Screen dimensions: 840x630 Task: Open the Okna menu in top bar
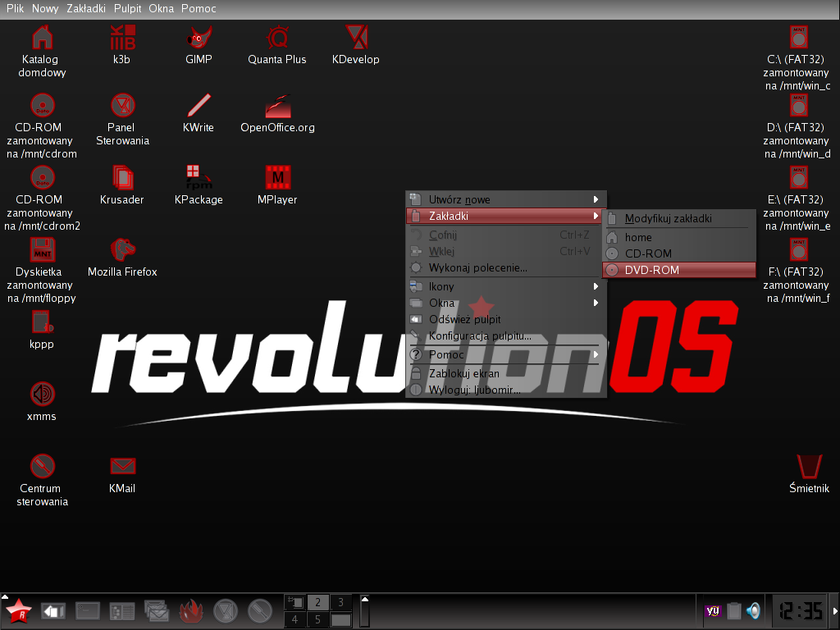[x=162, y=8]
